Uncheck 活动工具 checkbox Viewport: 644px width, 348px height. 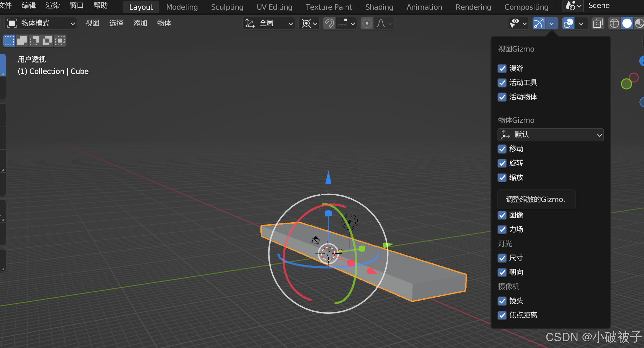pos(502,83)
